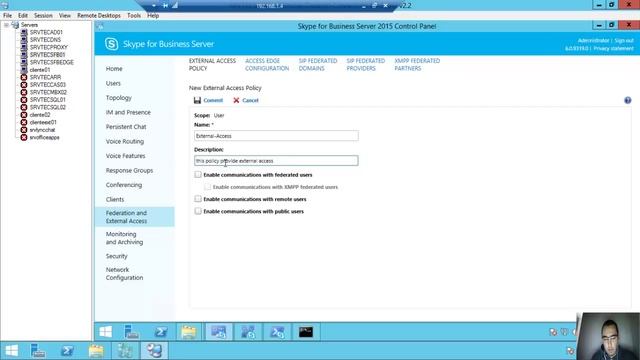
Task: Open the Tools menu
Action: tap(133, 16)
